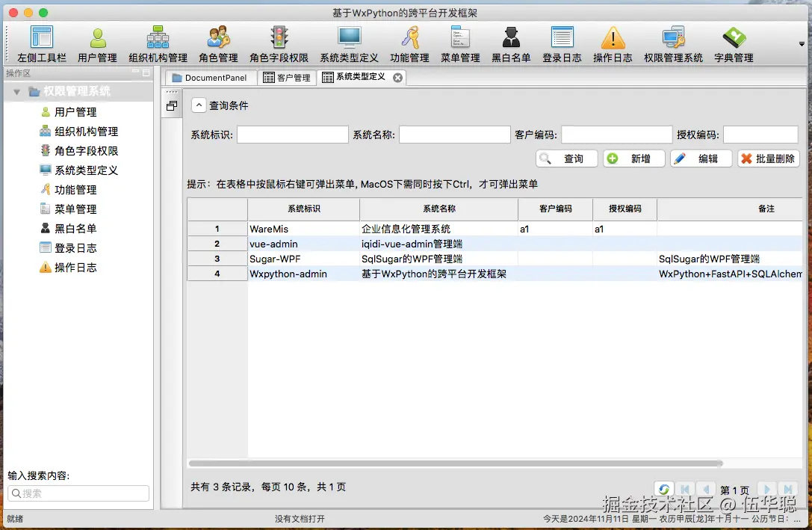
Task: Click the 组织机构管理 toolbar icon
Action: click(x=158, y=45)
